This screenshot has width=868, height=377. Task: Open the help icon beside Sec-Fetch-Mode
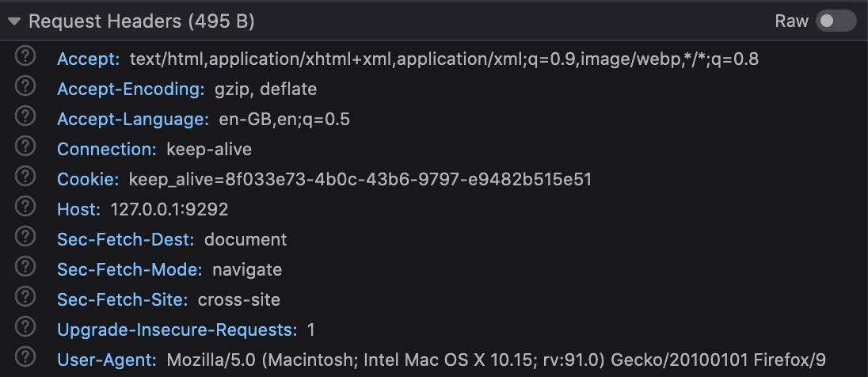pos(26,268)
